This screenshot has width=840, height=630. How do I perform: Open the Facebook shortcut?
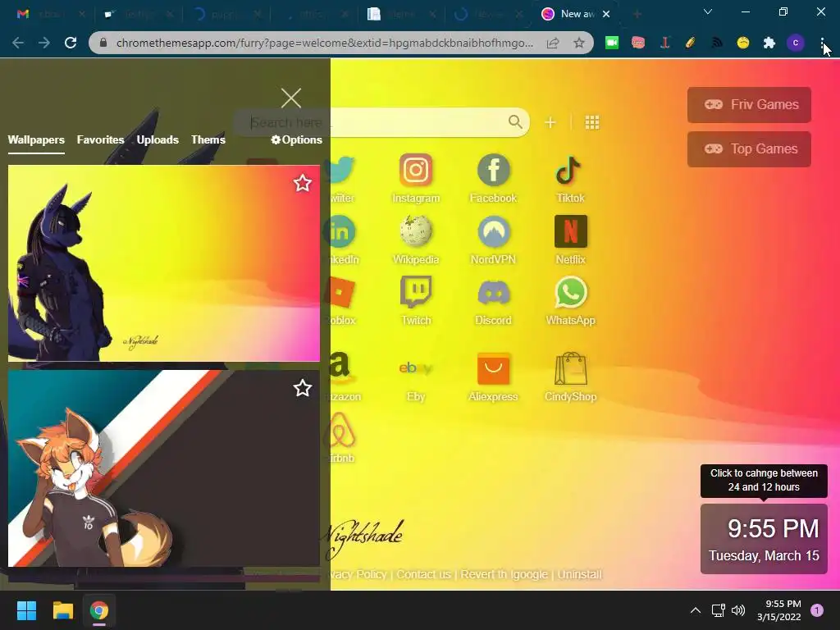(493, 179)
